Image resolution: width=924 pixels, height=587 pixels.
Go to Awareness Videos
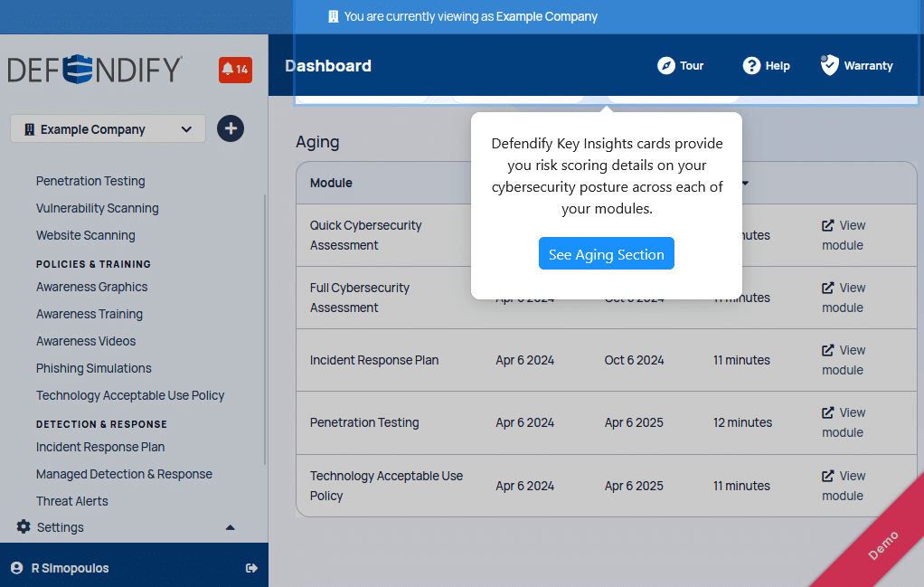pos(86,341)
